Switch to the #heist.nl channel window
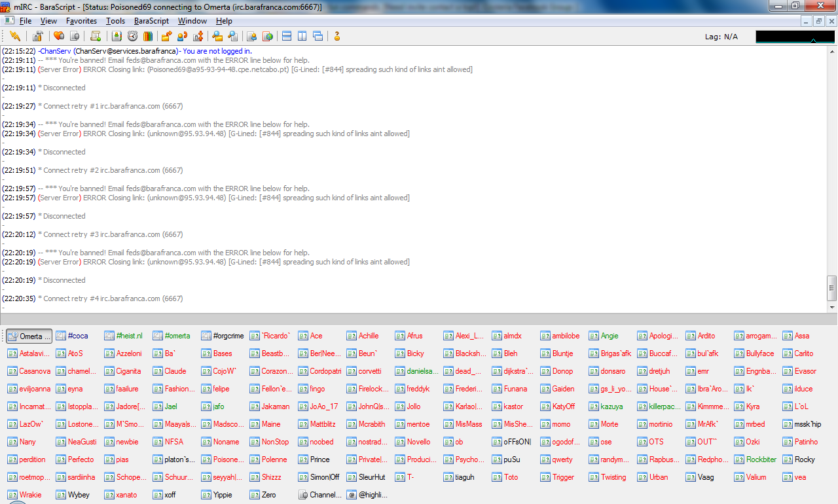 [127, 336]
